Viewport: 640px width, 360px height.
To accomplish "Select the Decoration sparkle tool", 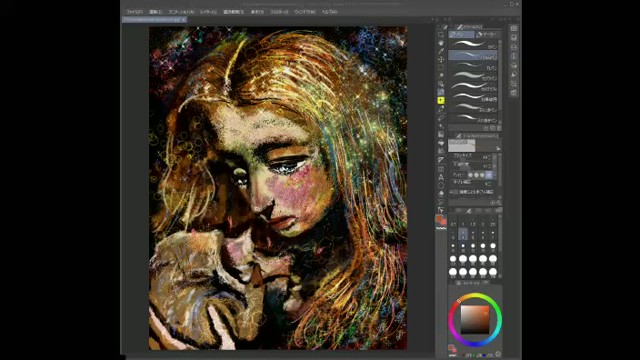I will [x=441, y=126].
